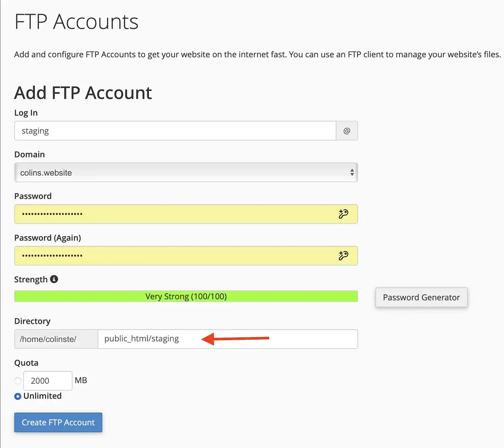
Task: Click the @ symbol next to the Log In field
Action: click(x=347, y=130)
